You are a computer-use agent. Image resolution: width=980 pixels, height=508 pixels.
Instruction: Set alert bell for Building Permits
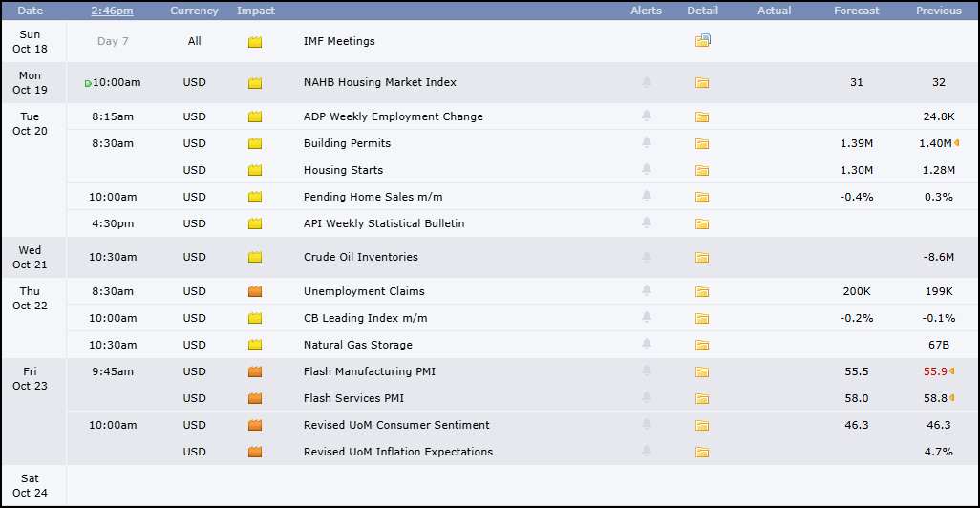point(647,142)
